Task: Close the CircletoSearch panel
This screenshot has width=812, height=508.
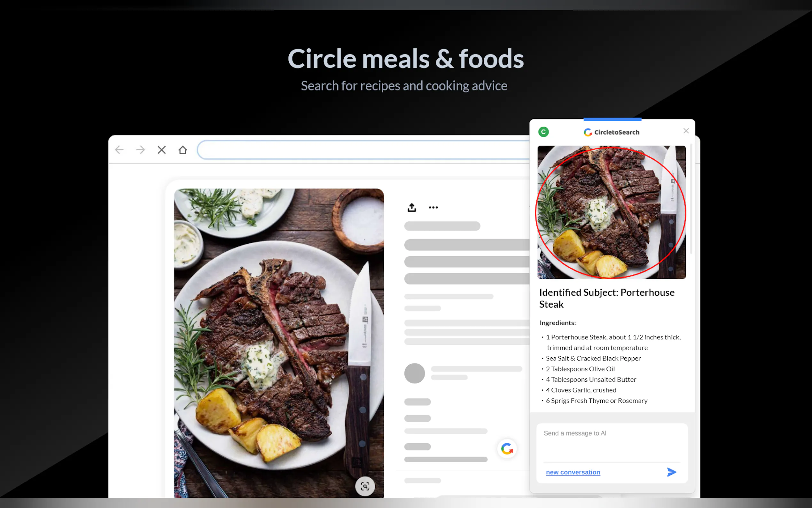Action: coord(686,131)
